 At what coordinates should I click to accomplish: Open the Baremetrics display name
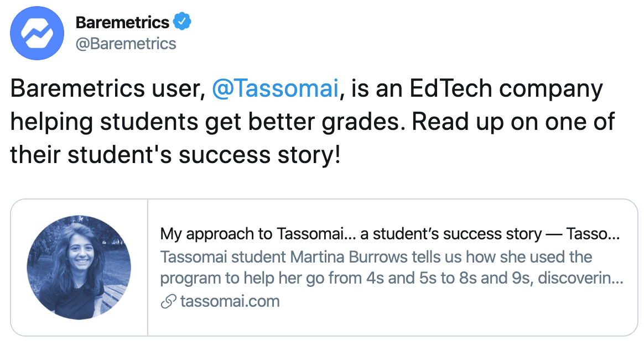tap(122, 23)
